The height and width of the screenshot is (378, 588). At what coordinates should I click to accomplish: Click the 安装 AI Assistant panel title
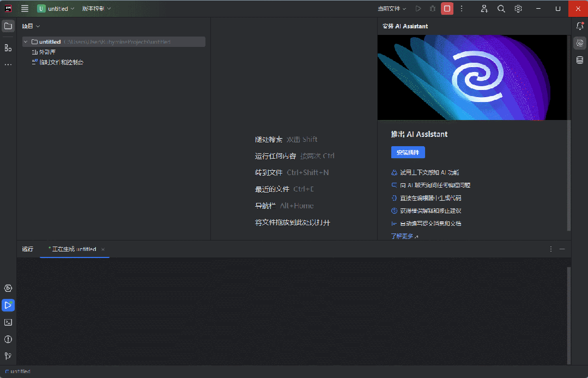click(405, 26)
